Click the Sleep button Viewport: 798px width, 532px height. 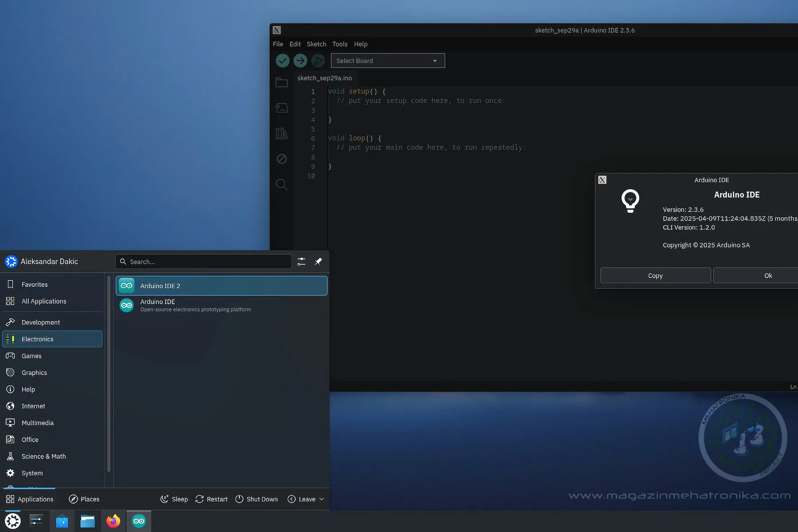tap(174, 499)
